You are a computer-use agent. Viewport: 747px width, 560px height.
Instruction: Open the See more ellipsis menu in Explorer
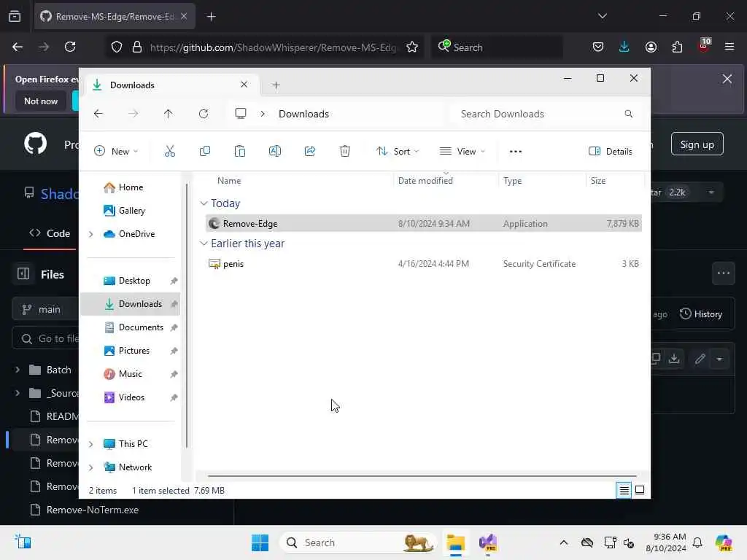click(516, 152)
